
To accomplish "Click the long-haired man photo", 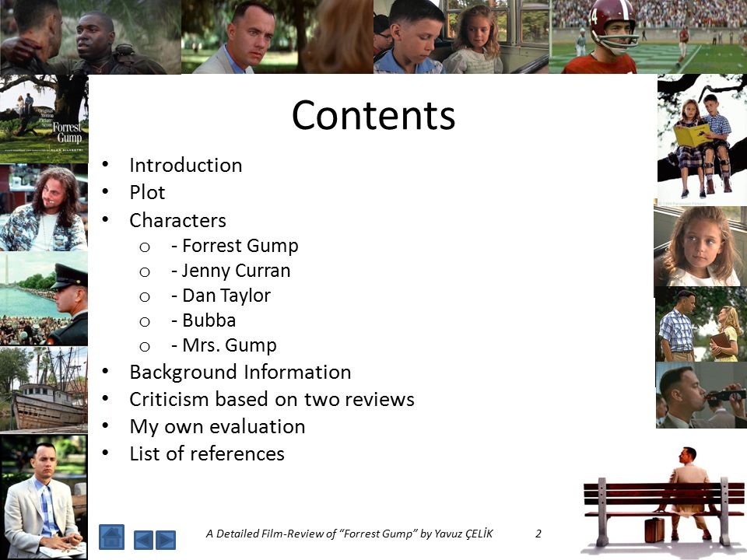I will 44,207.
